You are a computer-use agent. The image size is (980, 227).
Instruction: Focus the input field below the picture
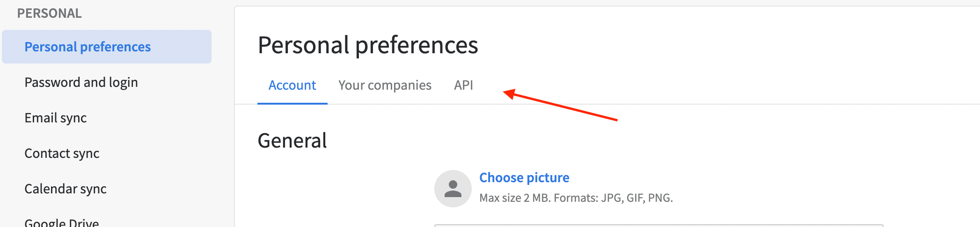658,226
